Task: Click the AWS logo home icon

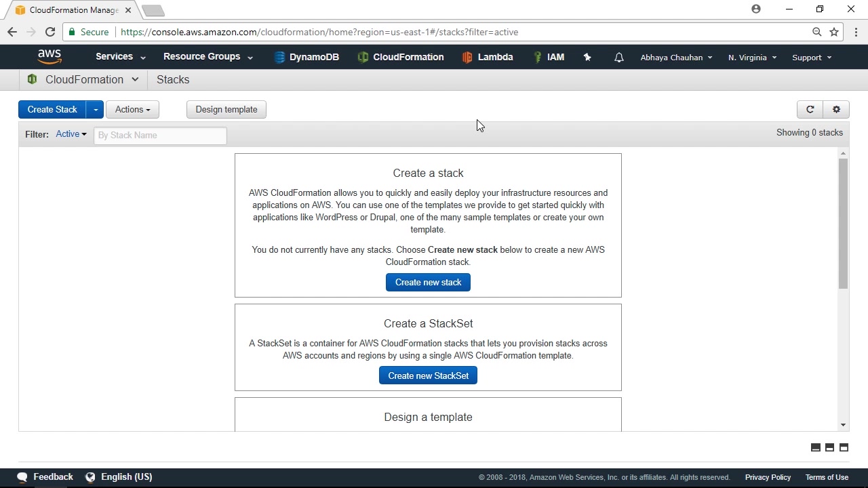Action: click(x=50, y=57)
